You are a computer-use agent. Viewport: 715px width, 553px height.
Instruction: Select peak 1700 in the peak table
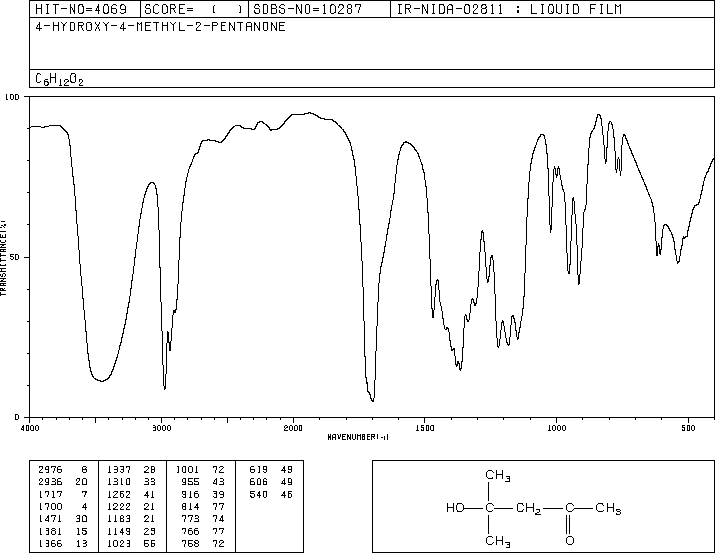[50, 506]
